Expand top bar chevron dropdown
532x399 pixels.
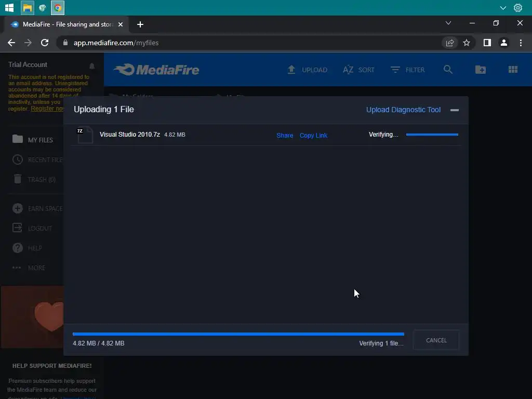[x=503, y=7]
